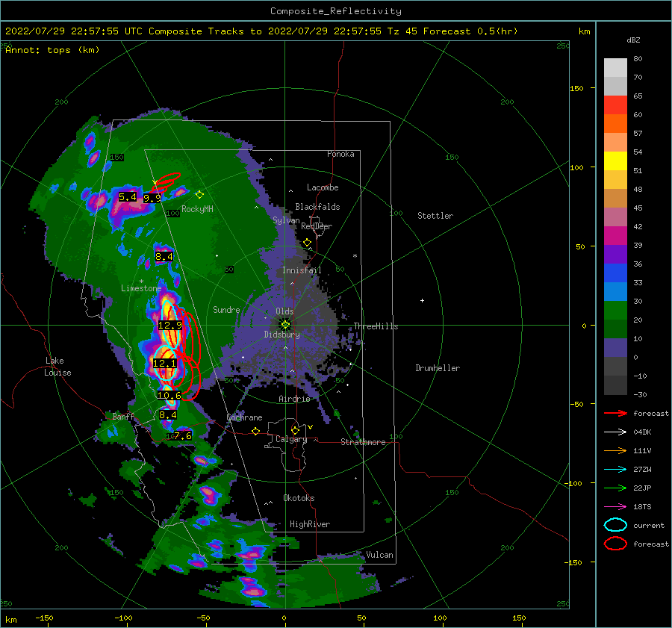Viewport: 672px width, 628px height.
Task: Click the red forecast arrow in legend
Action: pyautogui.click(x=615, y=413)
